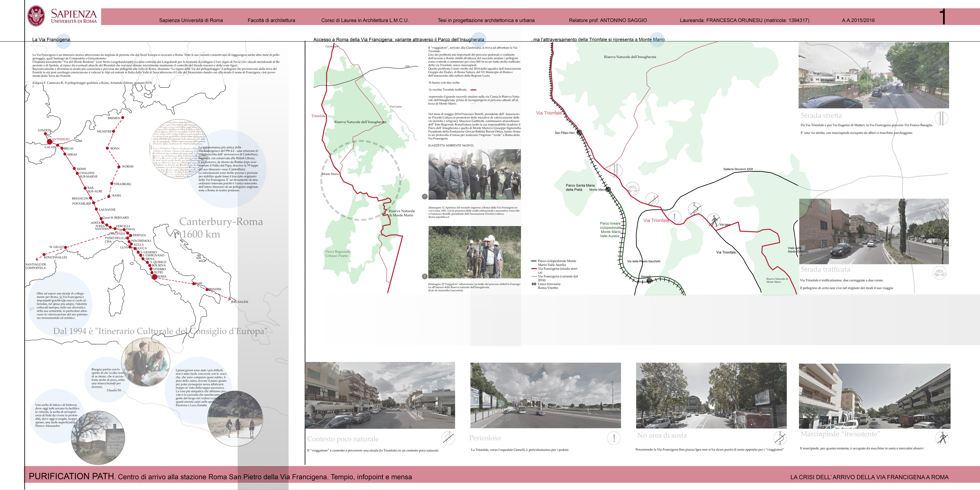Click the crossed pedestrian icon beside Marciapiede inesistente
980x490 pixels.
[942, 438]
